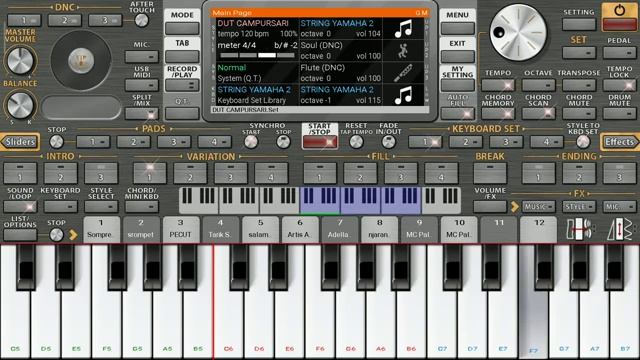The height and width of the screenshot is (360, 640).
Task: Click the Synchro START round button
Action: point(251,142)
